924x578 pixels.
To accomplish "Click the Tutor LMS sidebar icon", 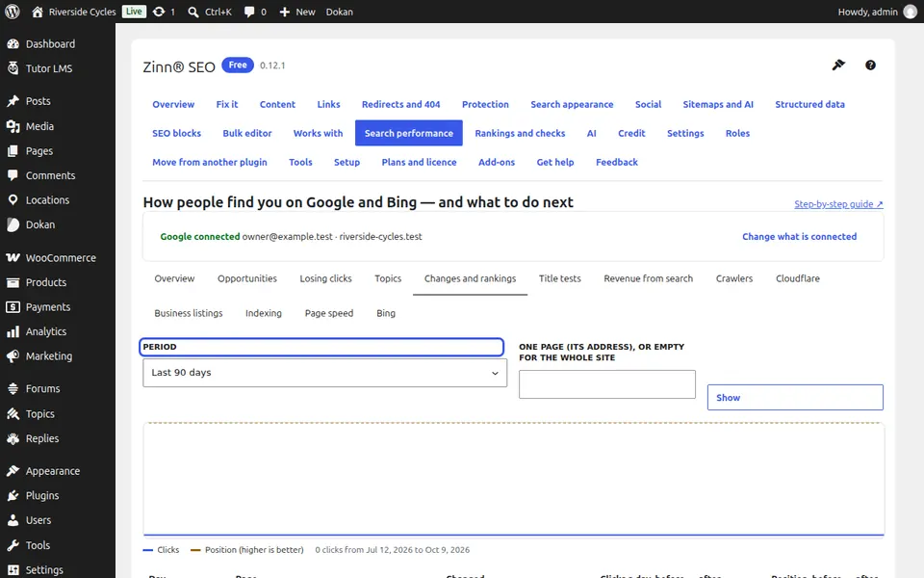I will click(13, 68).
